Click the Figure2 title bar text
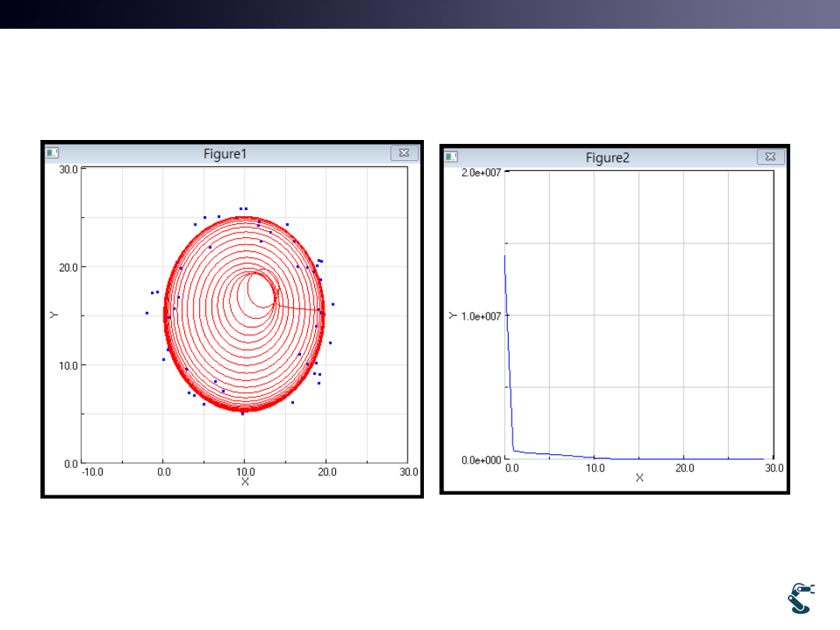840x630 pixels. 607,158
